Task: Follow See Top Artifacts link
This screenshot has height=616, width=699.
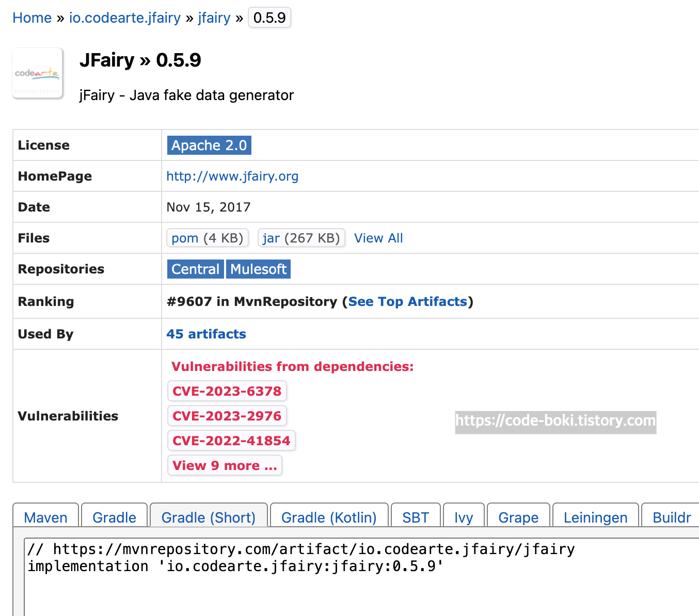Action: click(x=408, y=301)
